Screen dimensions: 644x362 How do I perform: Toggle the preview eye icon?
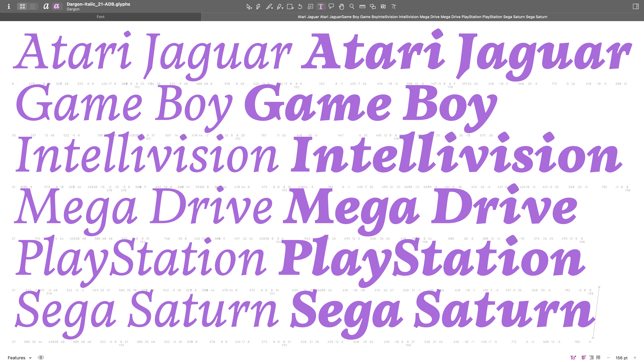coord(41,357)
